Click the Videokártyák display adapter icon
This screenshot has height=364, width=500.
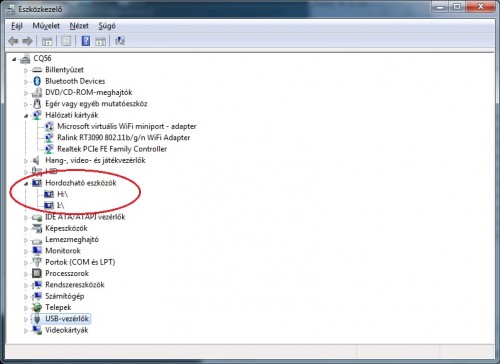point(37,330)
